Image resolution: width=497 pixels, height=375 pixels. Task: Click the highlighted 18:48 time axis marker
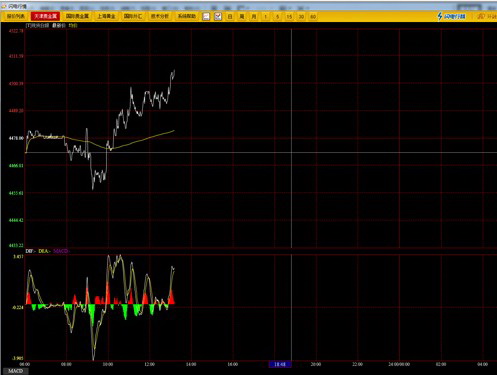[280, 364]
